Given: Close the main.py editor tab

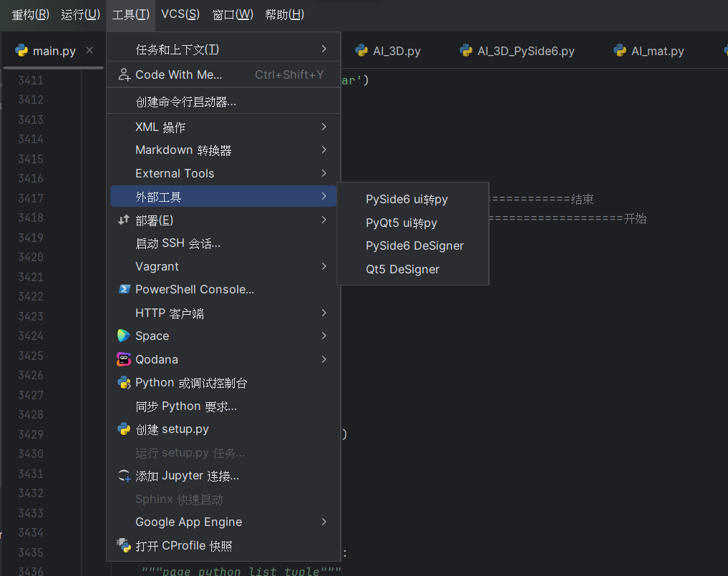Looking at the screenshot, I should 89,50.
